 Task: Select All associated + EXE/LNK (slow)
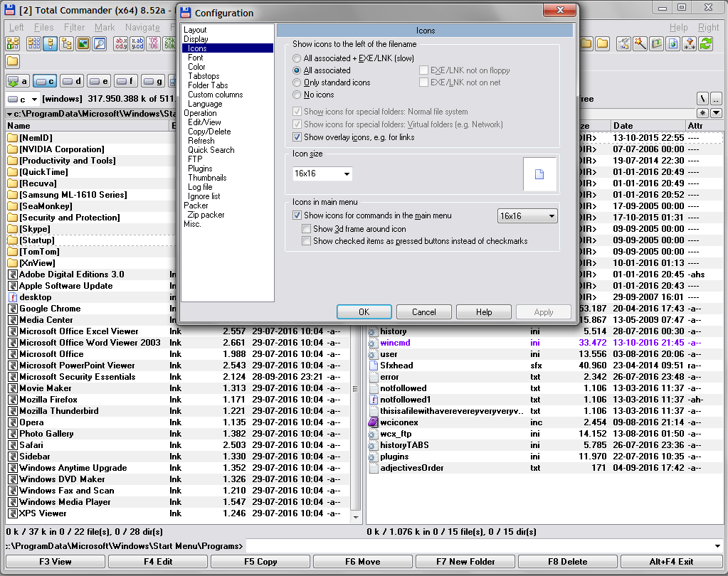(297, 58)
